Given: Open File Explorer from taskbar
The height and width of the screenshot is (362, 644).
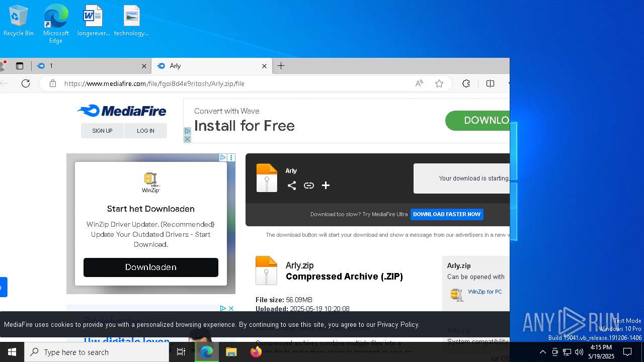Looking at the screenshot, I should [x=231, y=352].
